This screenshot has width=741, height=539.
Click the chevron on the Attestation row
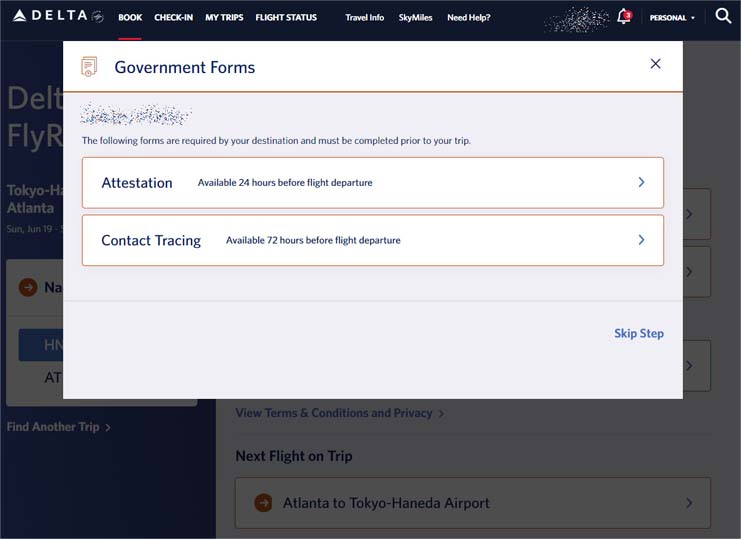pos(641,182)
